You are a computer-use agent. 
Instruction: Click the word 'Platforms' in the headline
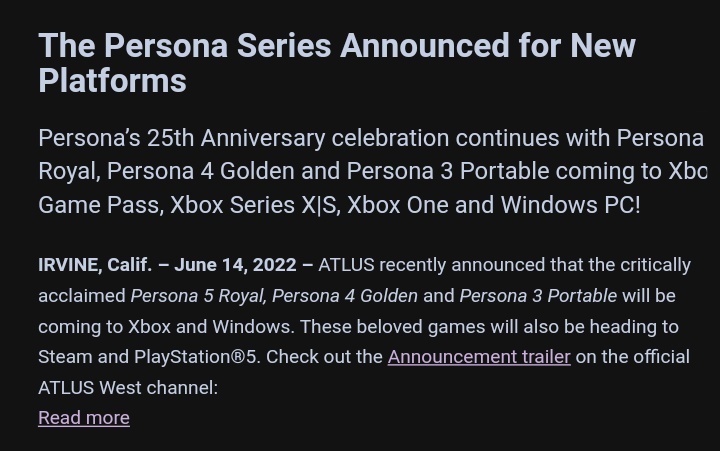click(x=112, y=81)
